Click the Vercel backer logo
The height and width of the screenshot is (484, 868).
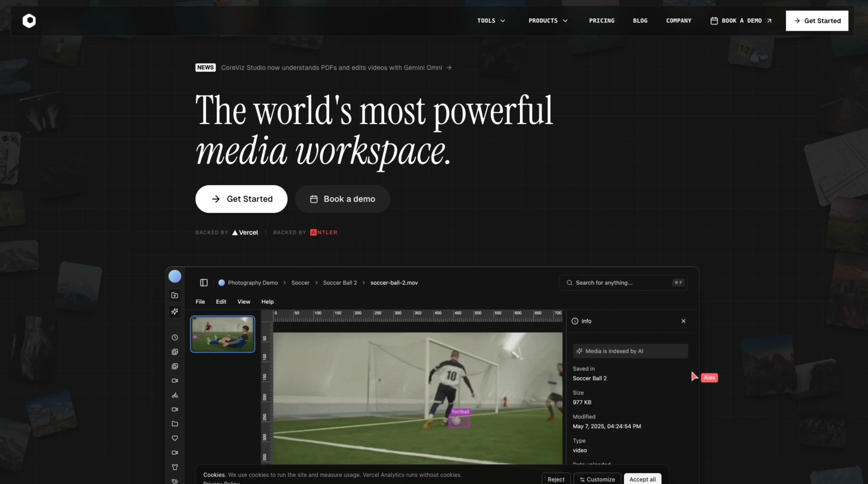click(x=245, y=232)
